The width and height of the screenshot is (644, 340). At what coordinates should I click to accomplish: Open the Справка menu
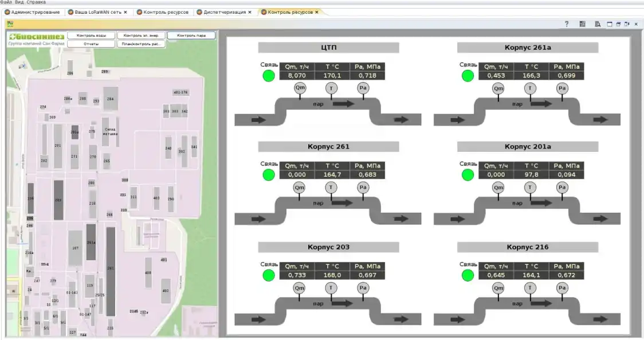coord(36,2)
